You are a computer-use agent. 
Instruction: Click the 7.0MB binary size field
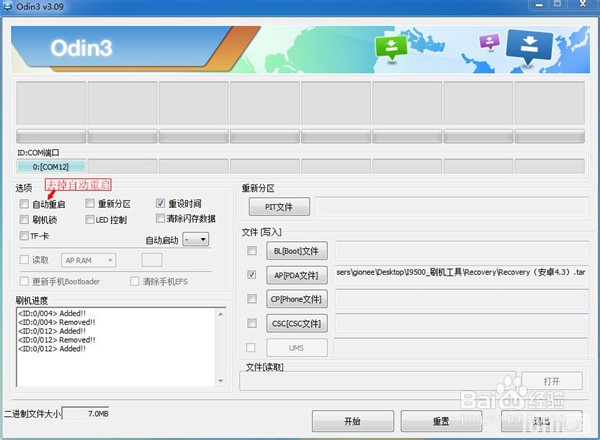[86, 414]
